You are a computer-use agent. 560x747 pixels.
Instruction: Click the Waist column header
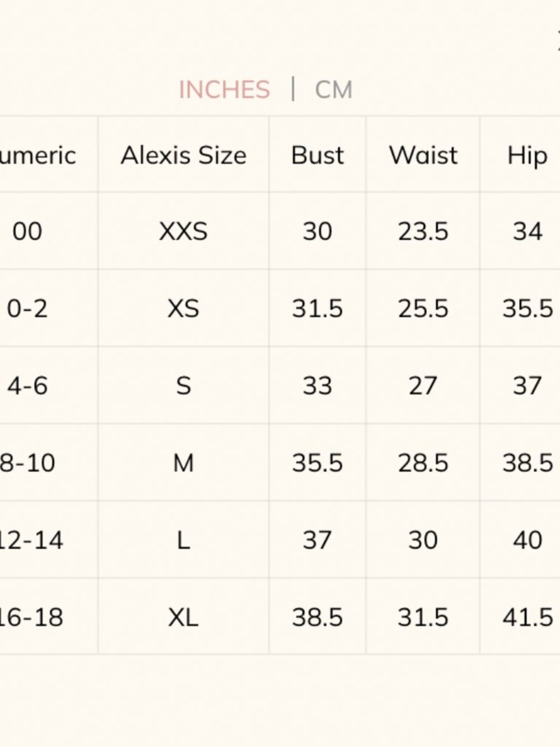click(x=423, y=155)
